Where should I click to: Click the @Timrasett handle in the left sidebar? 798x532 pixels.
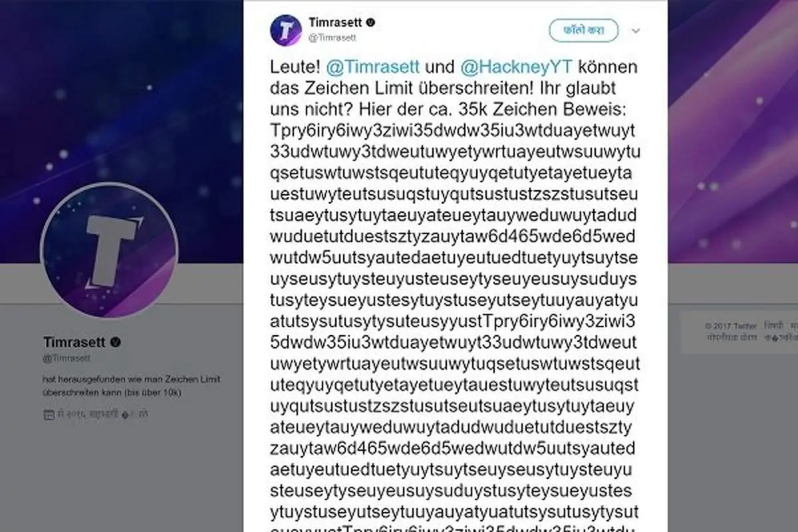point(66,358)
